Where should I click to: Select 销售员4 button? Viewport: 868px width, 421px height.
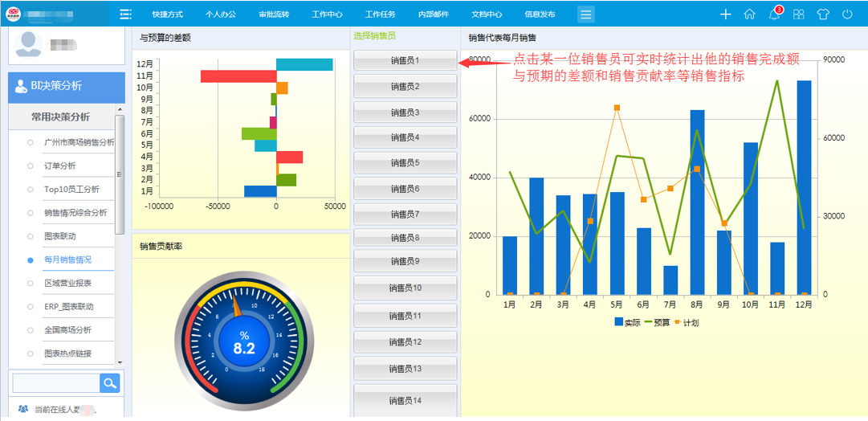(x=405, y=137)
